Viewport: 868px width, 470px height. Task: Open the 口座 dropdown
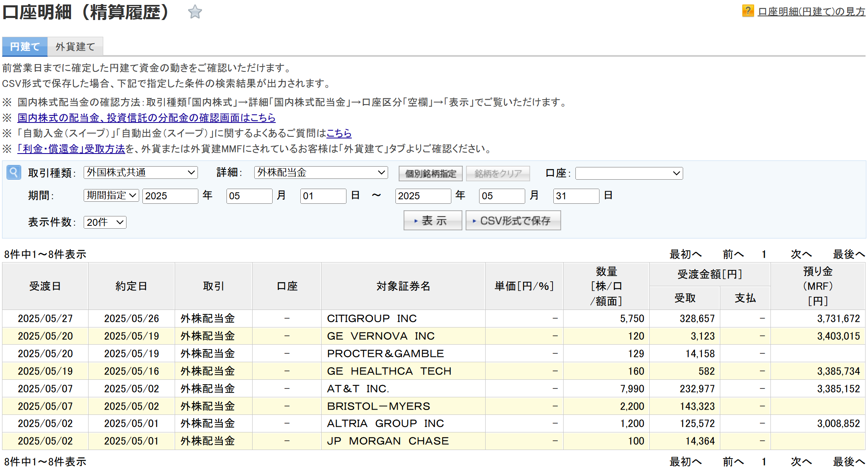coord(629,174)
